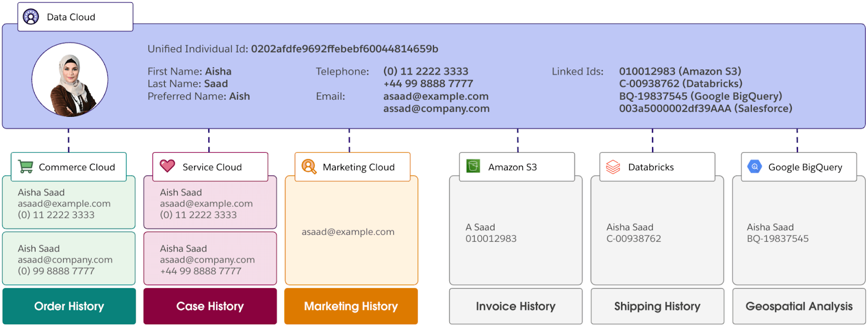Open the Geospatial Analysis button

click(799, 306)
